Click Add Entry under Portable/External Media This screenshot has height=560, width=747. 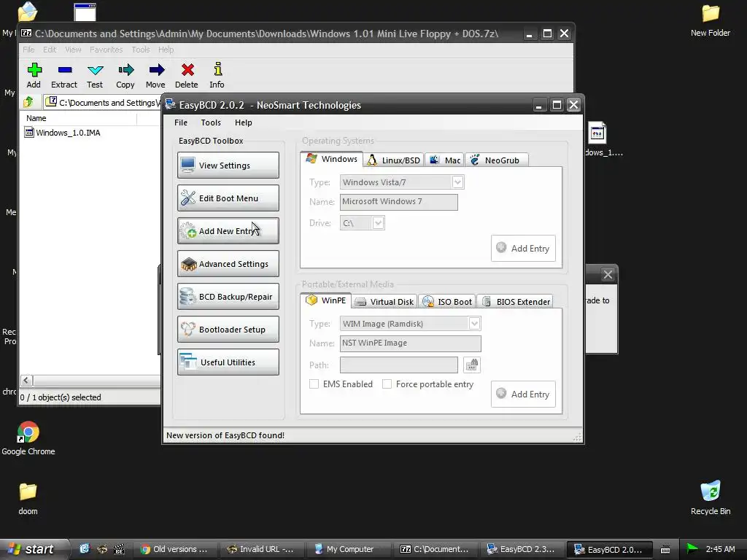coord(523,394)
